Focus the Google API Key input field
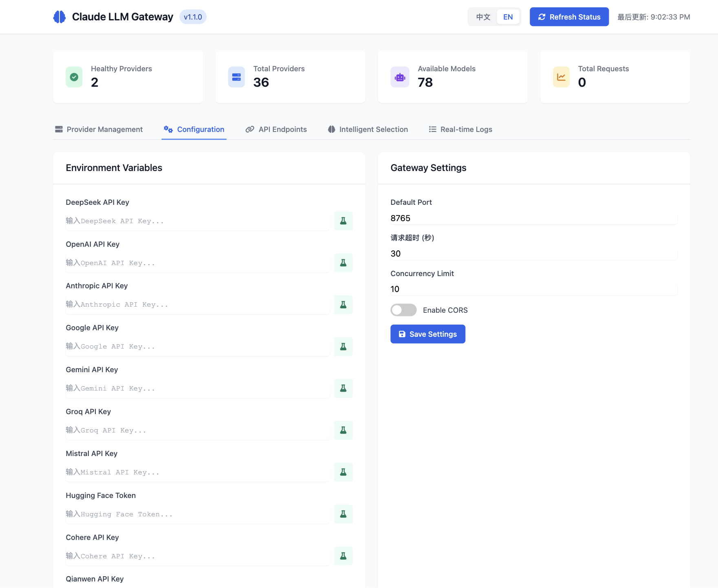718x588 pixels. tap(198, 347)
